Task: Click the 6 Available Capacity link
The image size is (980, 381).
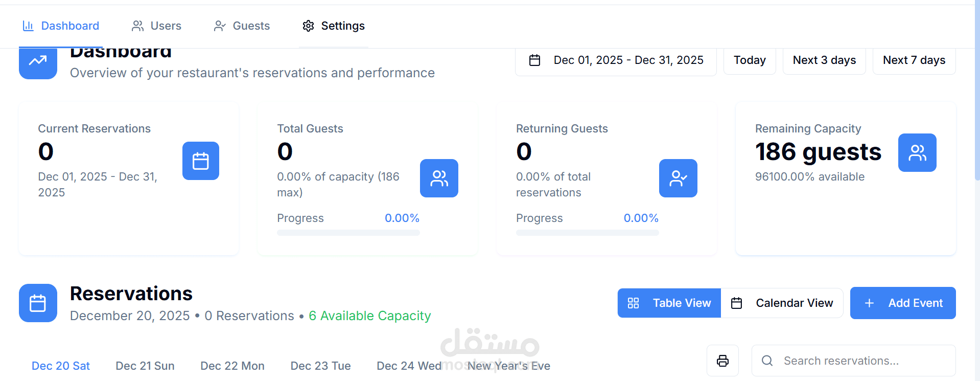Action: tap(369, 316)
